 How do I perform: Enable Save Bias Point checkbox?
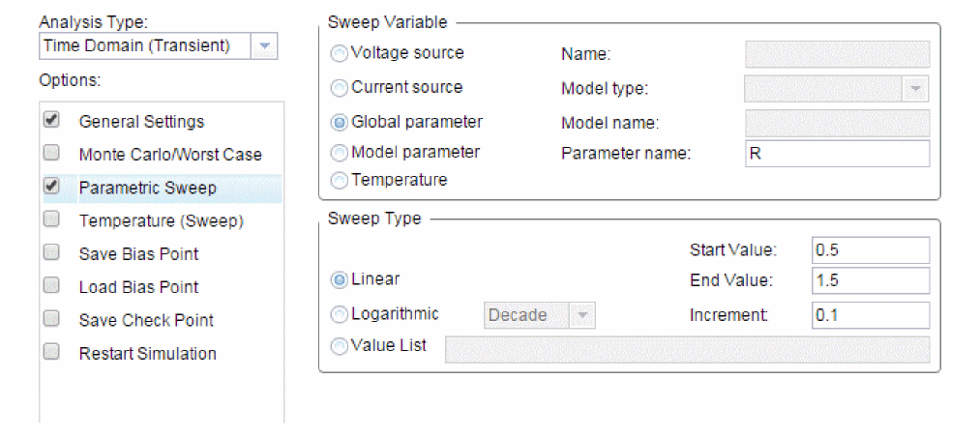tap(52, 253)
